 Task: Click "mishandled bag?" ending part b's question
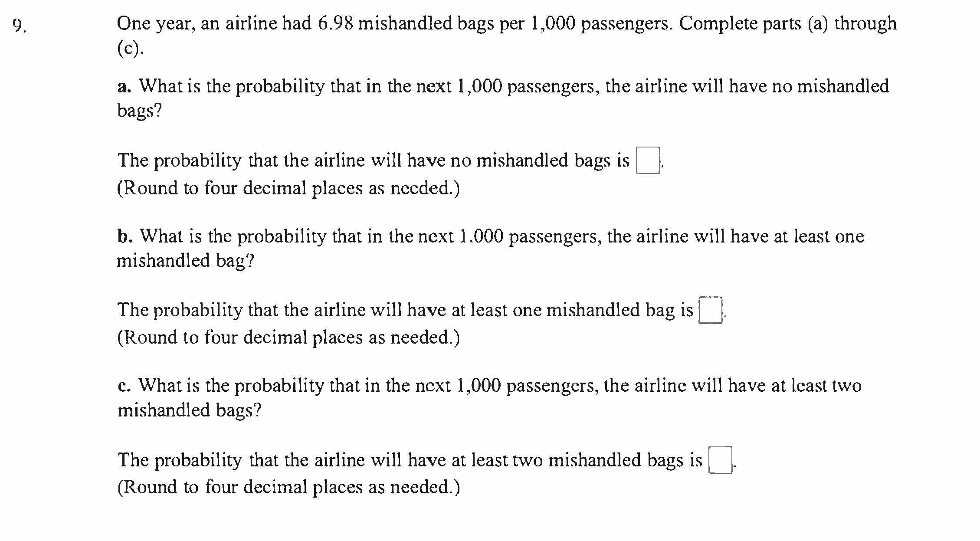click(x=185, y=261)
